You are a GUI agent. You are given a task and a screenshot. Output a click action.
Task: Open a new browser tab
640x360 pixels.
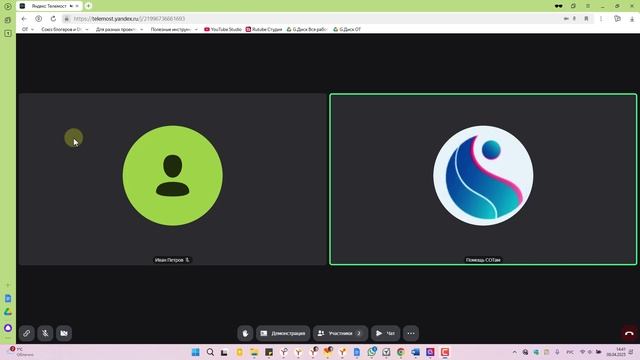tap(88, 6)
